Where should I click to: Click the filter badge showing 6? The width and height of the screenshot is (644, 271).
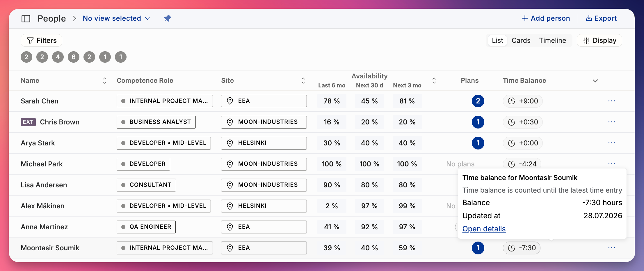click(74, 57)
